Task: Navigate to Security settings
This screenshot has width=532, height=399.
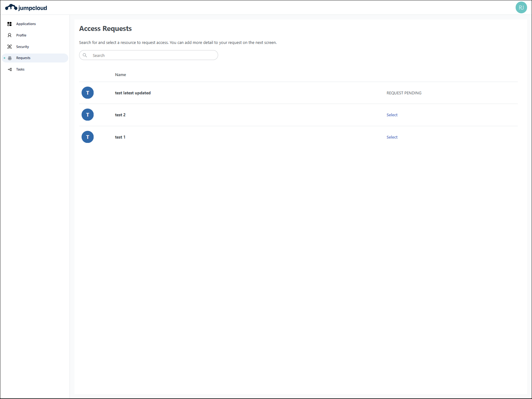Action: tap(23, 47)
